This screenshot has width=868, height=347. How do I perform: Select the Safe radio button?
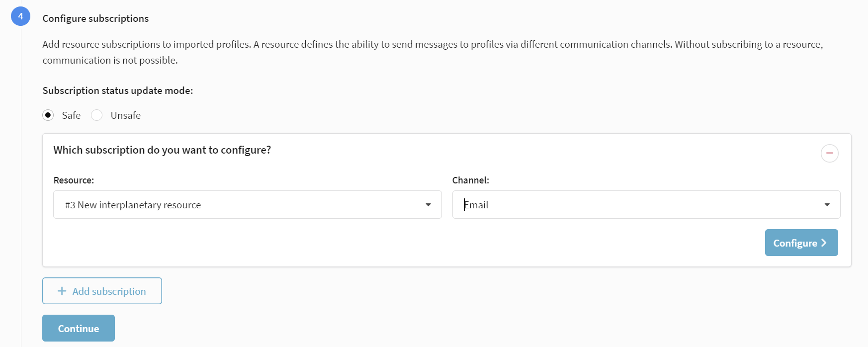[48, 115]
